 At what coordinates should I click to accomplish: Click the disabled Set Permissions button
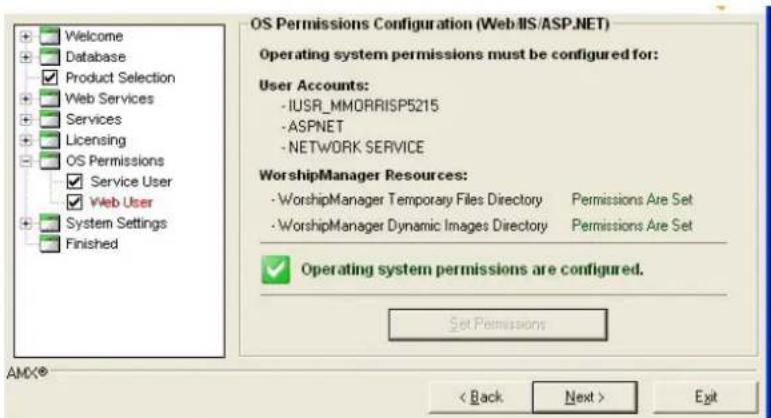pos(498,325)
